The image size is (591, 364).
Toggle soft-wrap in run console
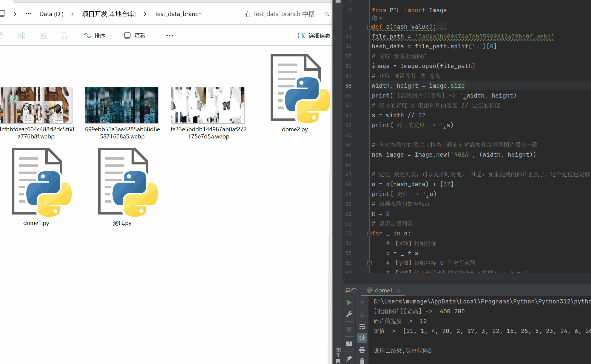point(362,326)
